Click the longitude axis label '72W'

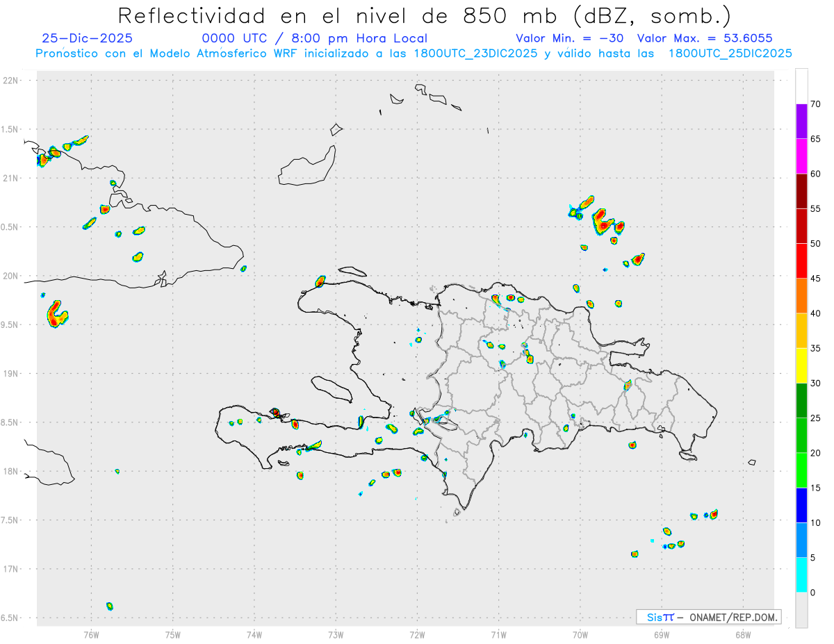click(x=418, y=635)
